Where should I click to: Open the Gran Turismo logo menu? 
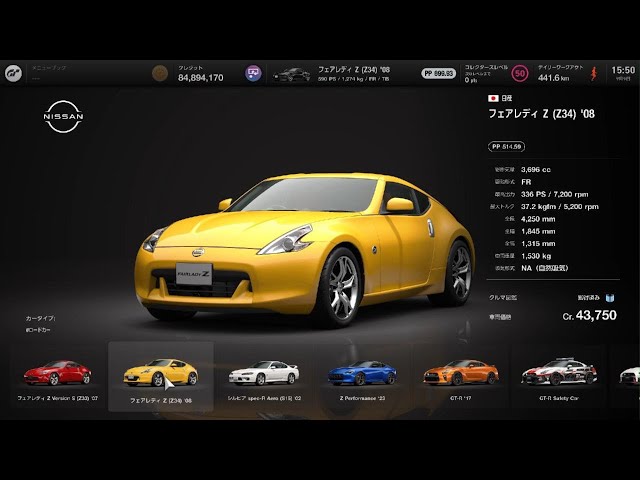click(13, 74)
